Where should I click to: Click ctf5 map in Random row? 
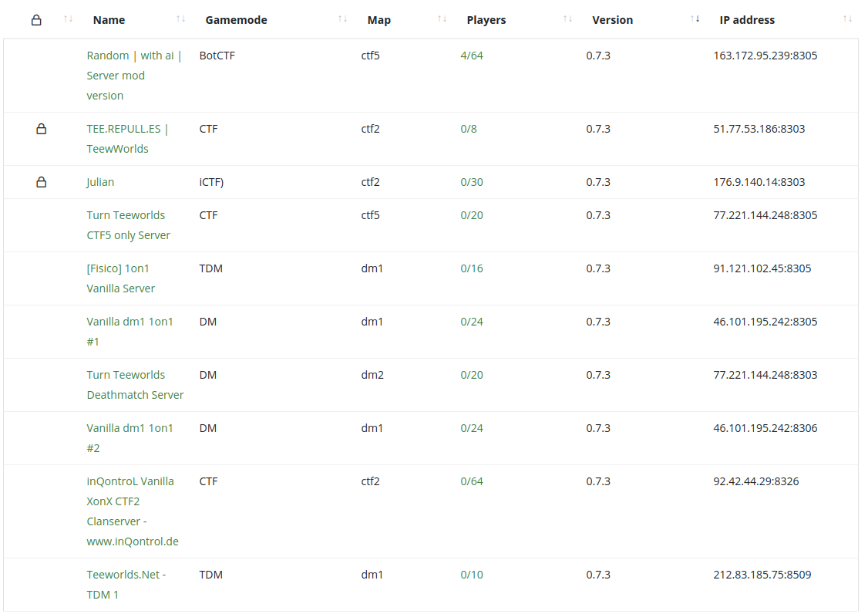370,56
